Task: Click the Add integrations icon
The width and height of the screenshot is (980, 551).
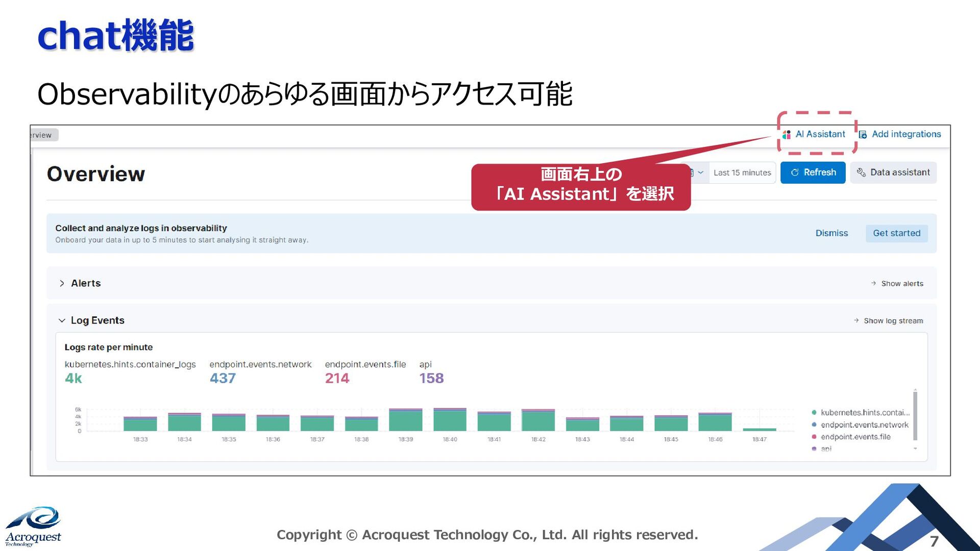Action: [x=863, y=135]
